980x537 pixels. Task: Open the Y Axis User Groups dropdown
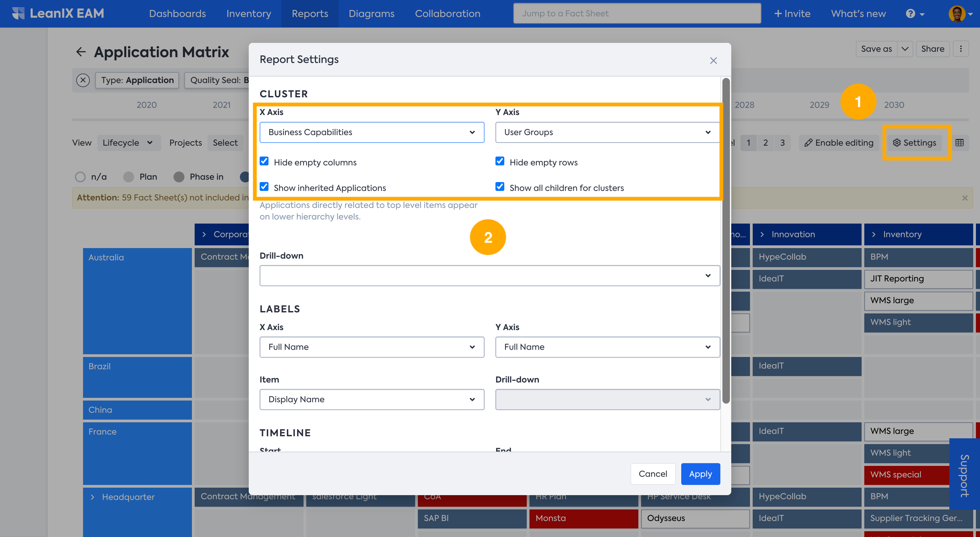pos(607,132)
